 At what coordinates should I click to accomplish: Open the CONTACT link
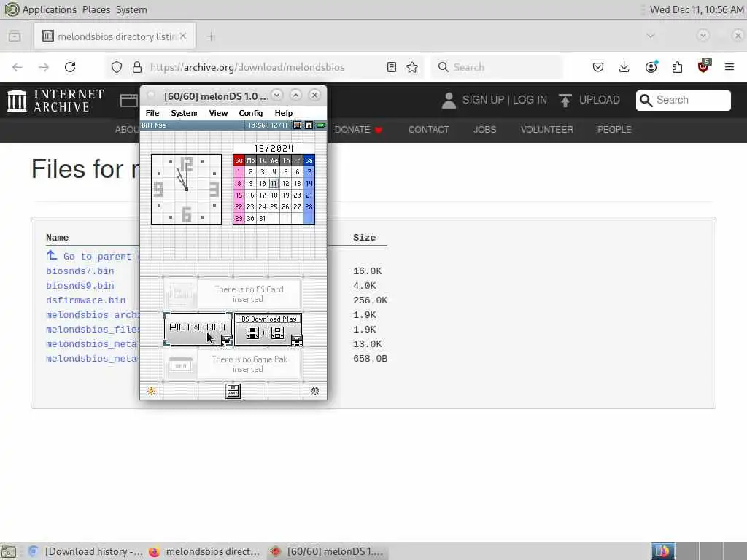[428, 130]
